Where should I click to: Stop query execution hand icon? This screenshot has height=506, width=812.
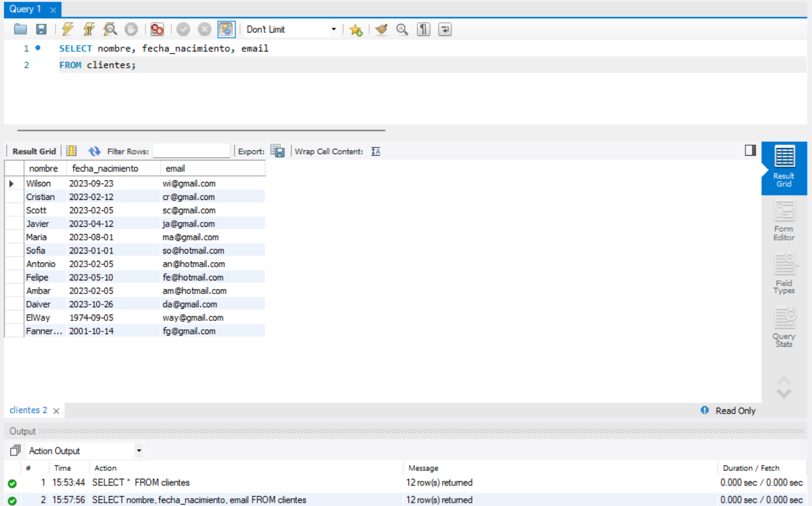click(x=131, y=29)
